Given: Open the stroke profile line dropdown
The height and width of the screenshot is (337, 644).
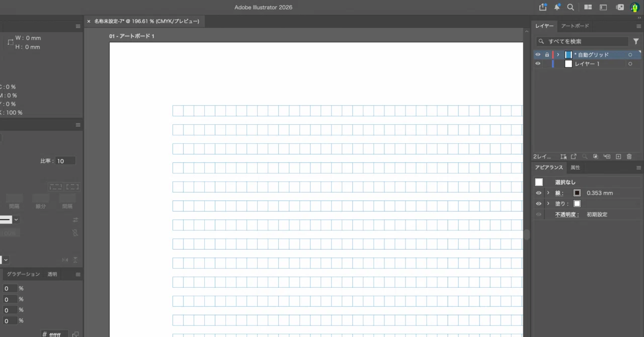Looking at the screenshot, I should pos(16,219).
